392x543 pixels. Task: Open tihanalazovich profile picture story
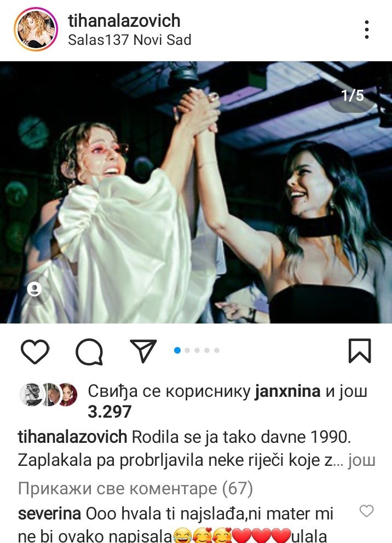tap(36, 30)
